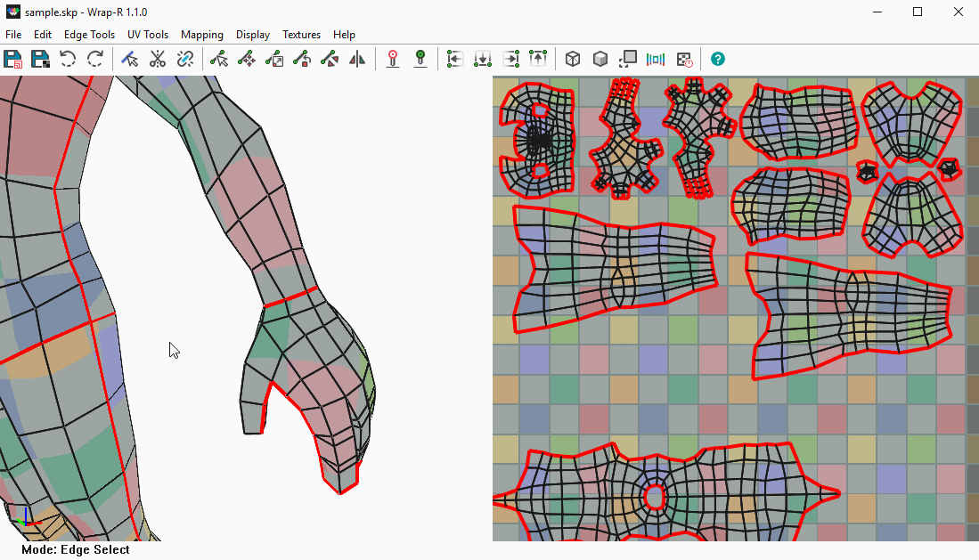Screen dimensions: 979x560
Task: Open the Edge Tools menu
Action: point(89,35)
